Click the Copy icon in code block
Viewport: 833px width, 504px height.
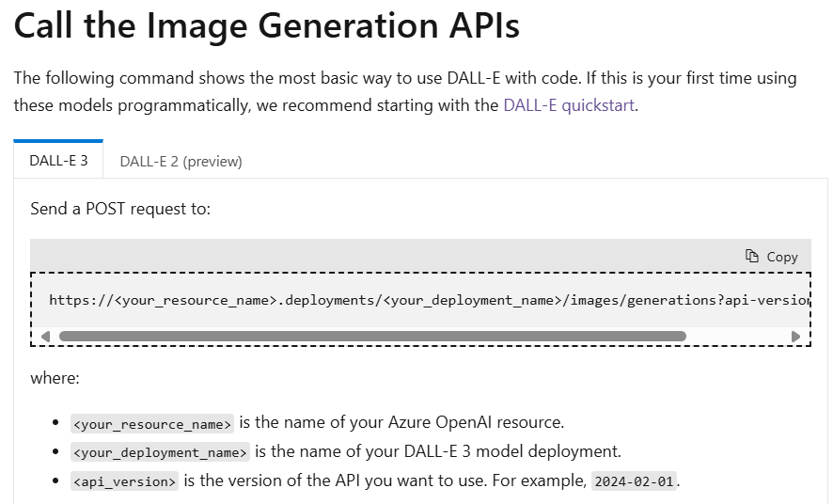pyautogui.click(x=752, y=256)
